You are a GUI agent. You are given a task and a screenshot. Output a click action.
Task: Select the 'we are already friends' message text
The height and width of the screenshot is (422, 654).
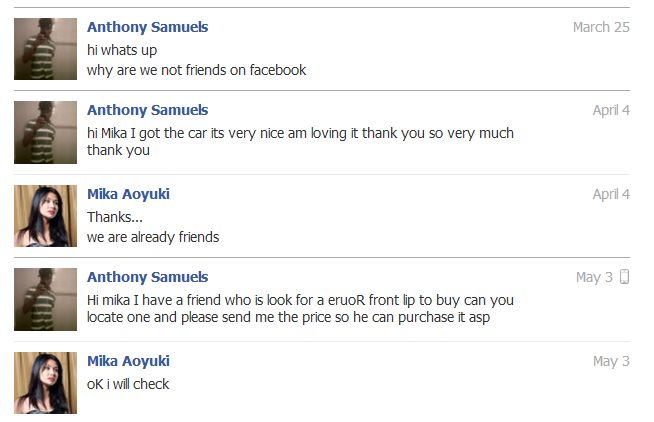pyautogui.click(x=152, y=237)
